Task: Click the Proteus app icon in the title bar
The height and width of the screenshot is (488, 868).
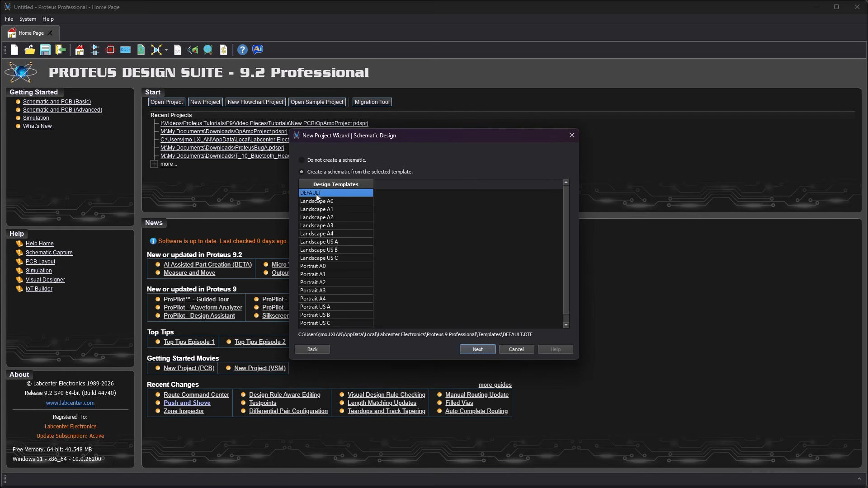Action: [7, 7]
